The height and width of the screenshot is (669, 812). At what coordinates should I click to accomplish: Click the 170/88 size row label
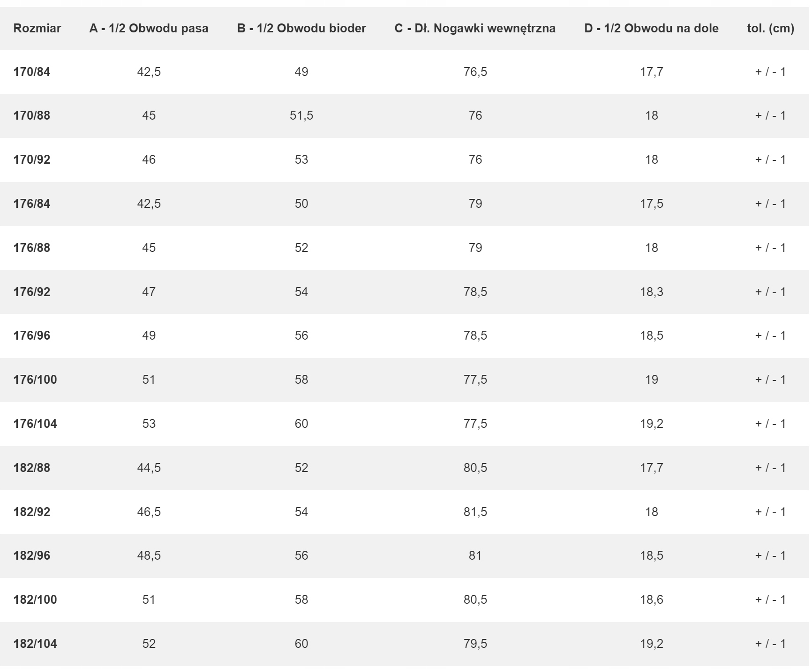point(32,115)
